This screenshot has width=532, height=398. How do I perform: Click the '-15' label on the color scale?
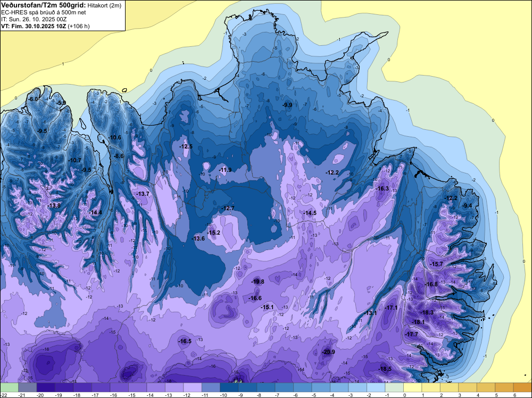coord(132,395)
